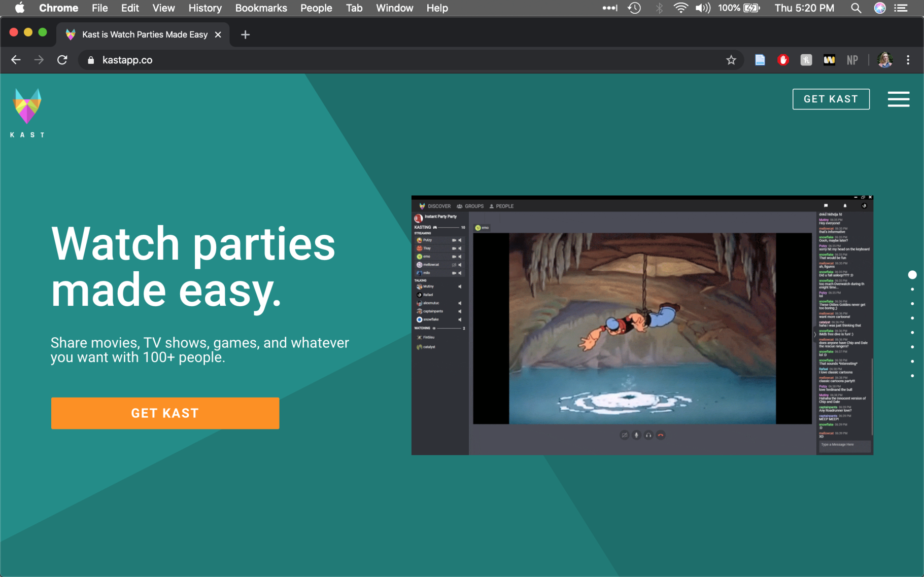Jump to last section via page dot

(x=912, y=376)
